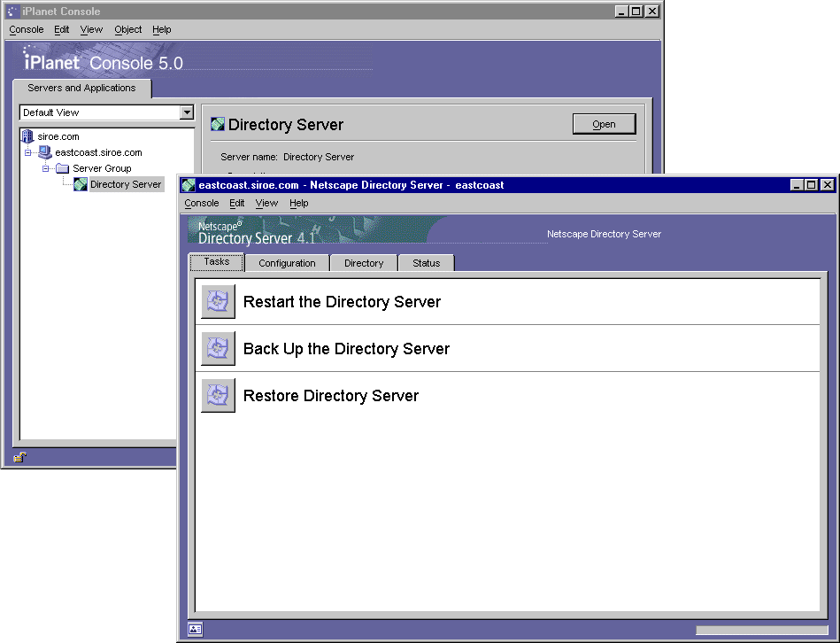Collapse the eastcoast.siroe.com tree node

(x=27, y=152)
